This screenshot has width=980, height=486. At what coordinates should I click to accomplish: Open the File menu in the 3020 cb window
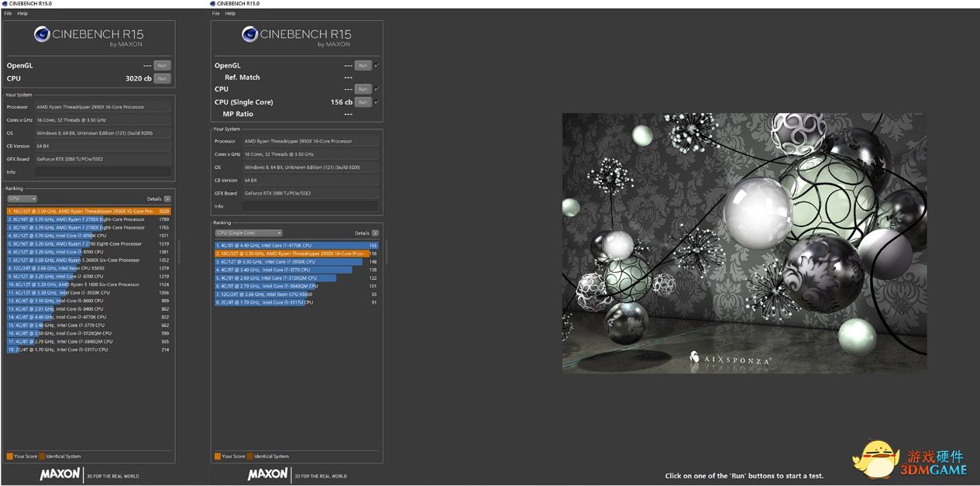point(9,13)
